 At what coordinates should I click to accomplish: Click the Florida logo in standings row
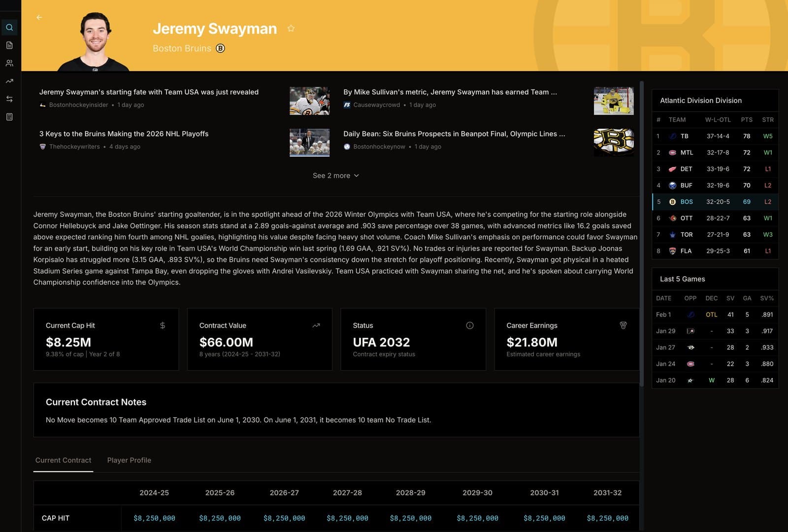tap(673, 251)
